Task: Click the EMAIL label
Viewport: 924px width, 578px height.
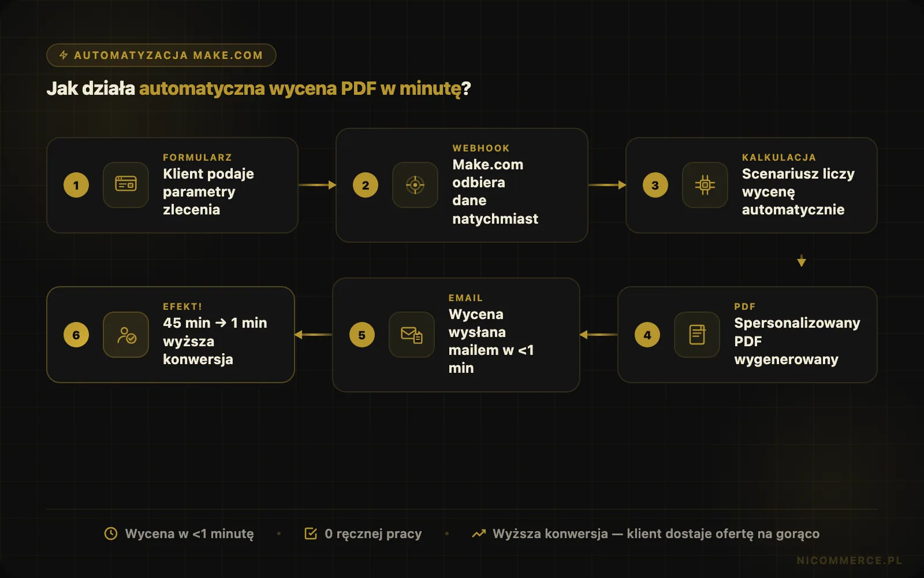Action: coord(465,298)
